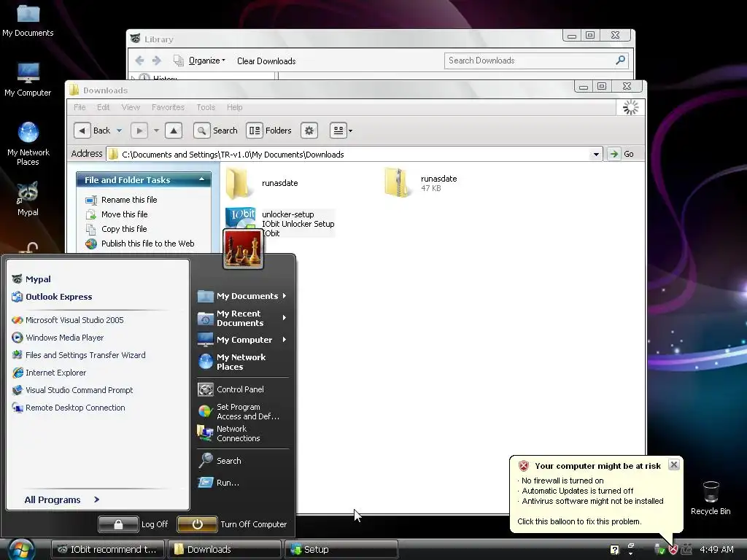Open the Edit menu in Downloads
The height and width of the screenshot is (560, 747).
pos(104,107)
